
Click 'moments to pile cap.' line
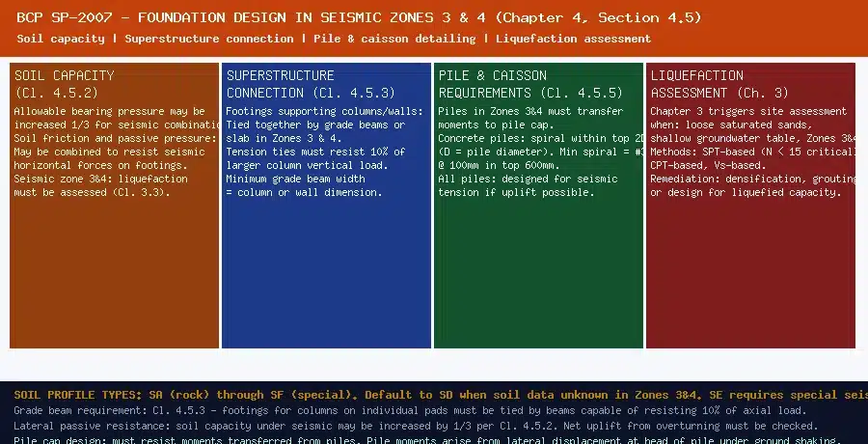pyautogui.click(x=495, y=125)
